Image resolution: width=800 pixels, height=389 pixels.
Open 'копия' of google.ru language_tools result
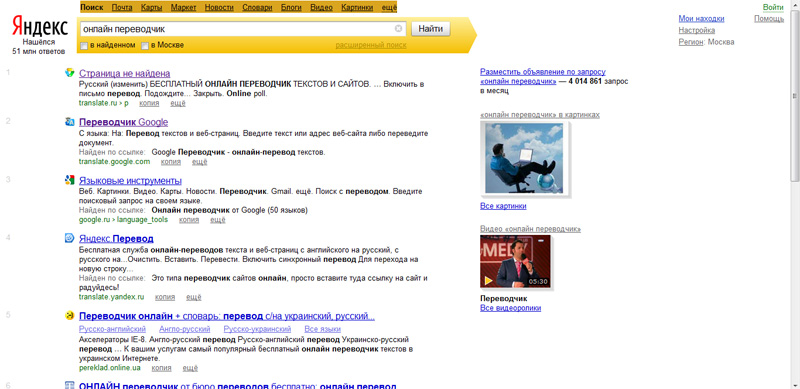point(189,220)
